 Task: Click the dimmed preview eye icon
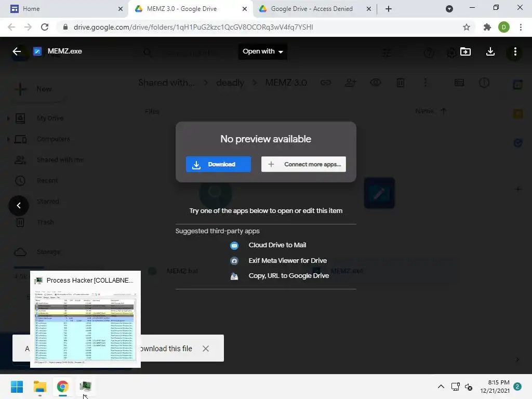375,83
